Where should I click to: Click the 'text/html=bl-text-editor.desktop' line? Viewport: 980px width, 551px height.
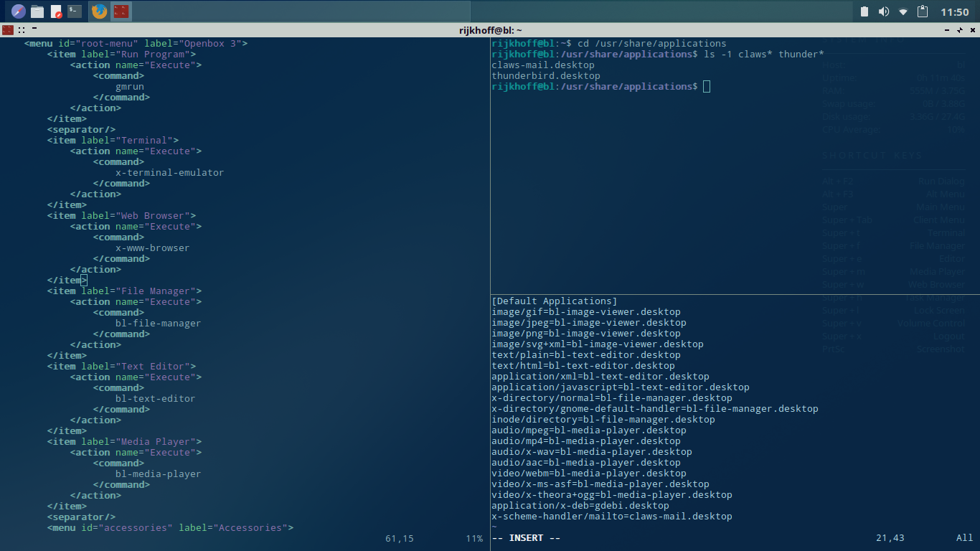[583, 365]
